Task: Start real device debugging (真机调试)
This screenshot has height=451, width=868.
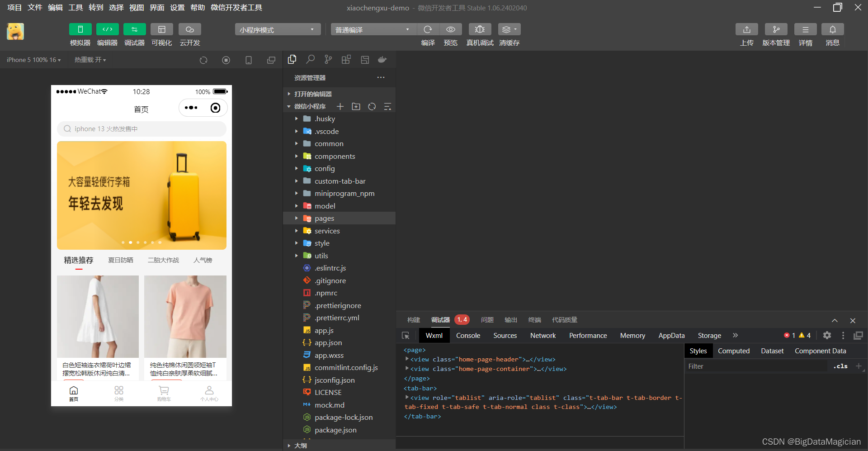Action: [x=480, y=29]
